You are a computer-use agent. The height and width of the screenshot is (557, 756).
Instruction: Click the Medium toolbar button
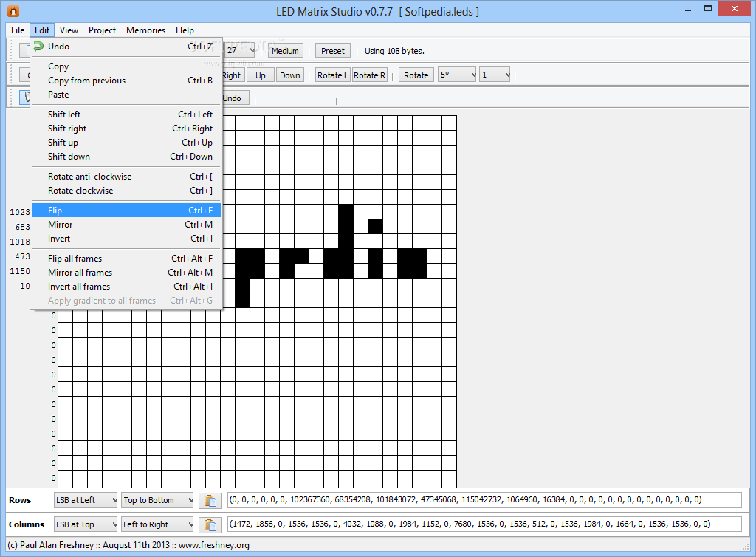tap(286, 51)
